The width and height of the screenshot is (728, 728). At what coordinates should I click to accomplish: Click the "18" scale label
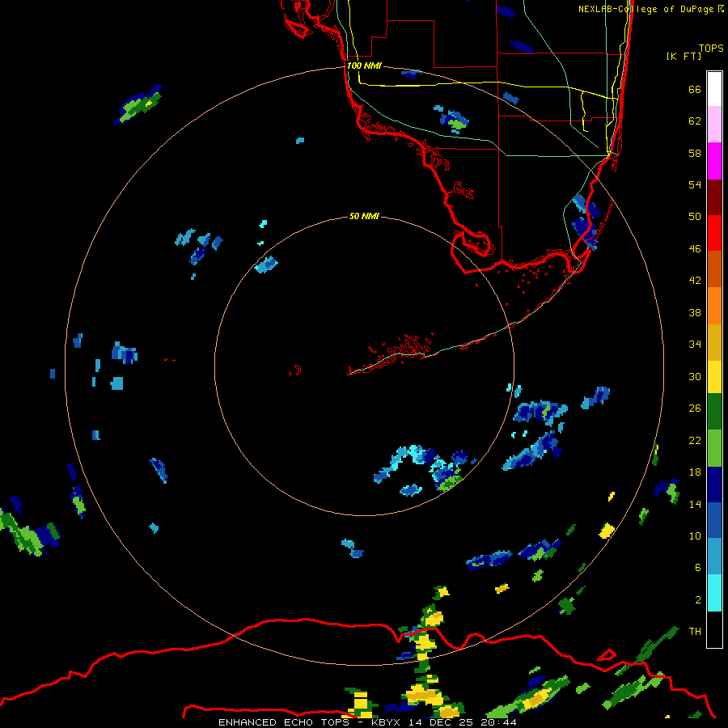(x=695, y=472)
